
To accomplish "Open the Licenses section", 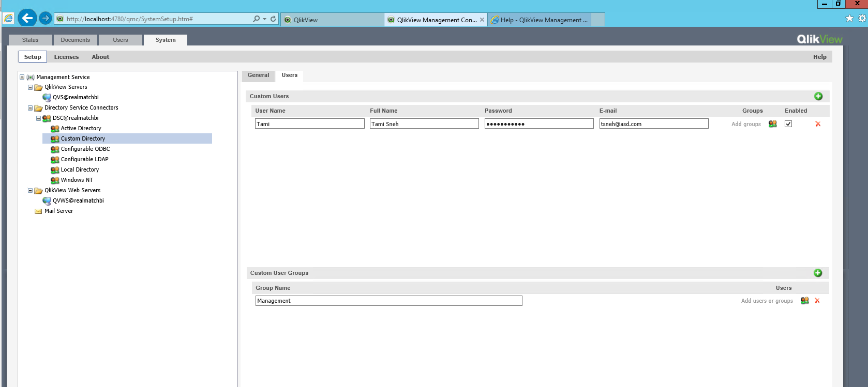I will coord(66,57).
